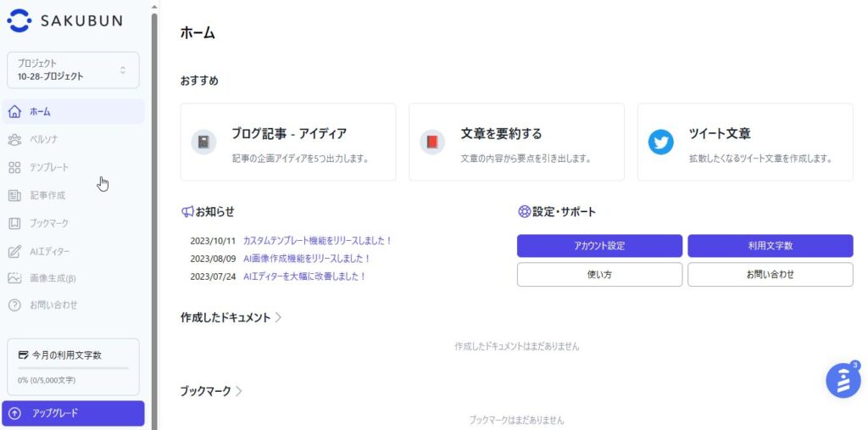Open the カスタムテンプレート機能 release notice
The width and height of the screenshot is (868, 430).
317,241
